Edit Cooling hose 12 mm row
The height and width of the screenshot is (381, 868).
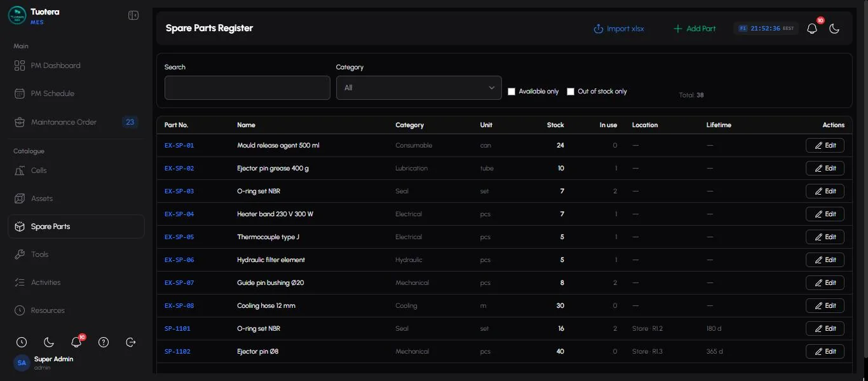pyautogui.click(x=825, y=306)
